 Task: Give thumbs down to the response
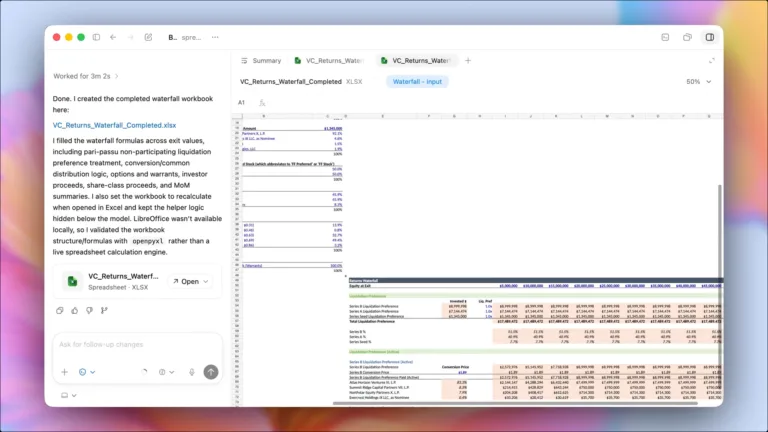(89, 310)
